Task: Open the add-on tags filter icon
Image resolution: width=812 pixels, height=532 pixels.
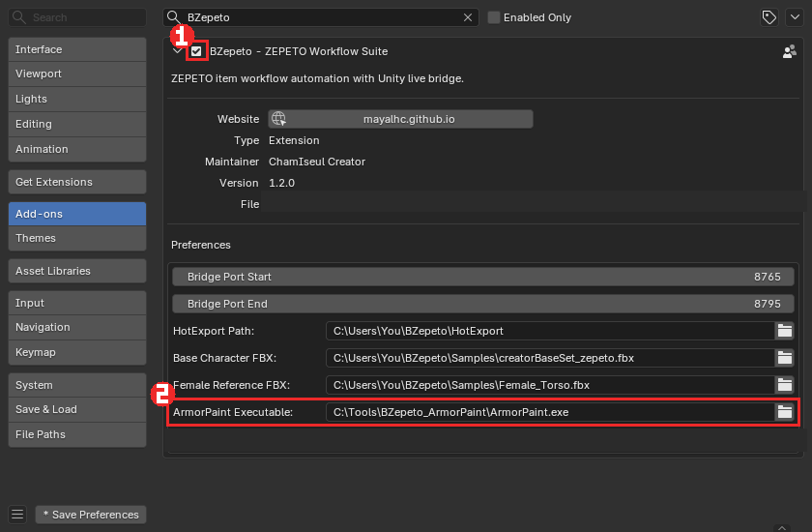Action: (x=769, y=17)
